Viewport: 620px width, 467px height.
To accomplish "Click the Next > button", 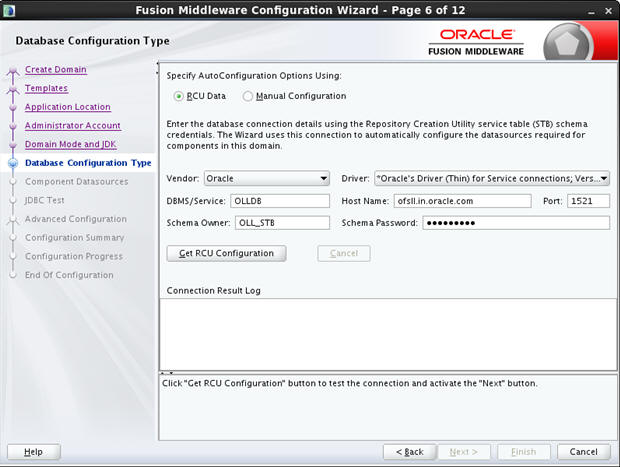I will [463, 452].
